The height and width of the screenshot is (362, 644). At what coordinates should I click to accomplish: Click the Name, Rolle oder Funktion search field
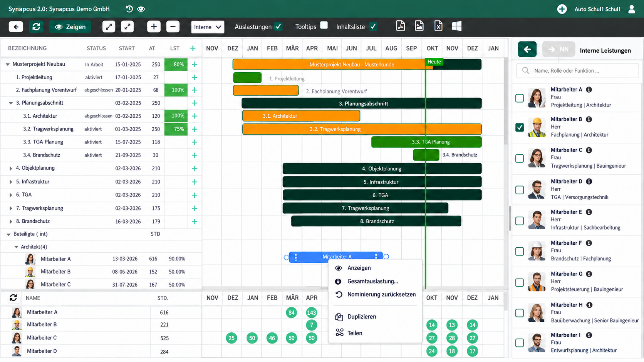577,71
